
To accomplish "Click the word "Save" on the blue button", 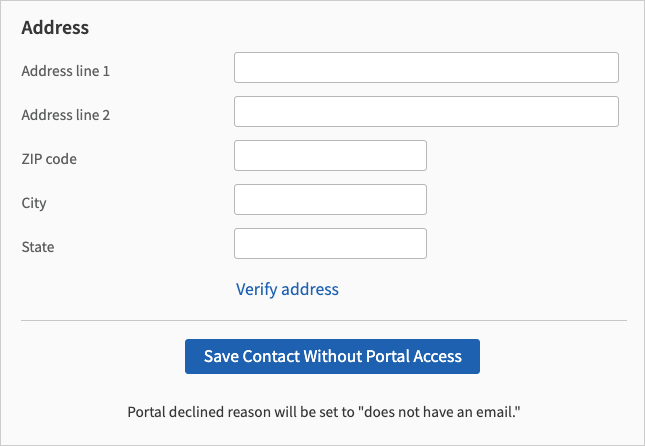I will [223, 356].
